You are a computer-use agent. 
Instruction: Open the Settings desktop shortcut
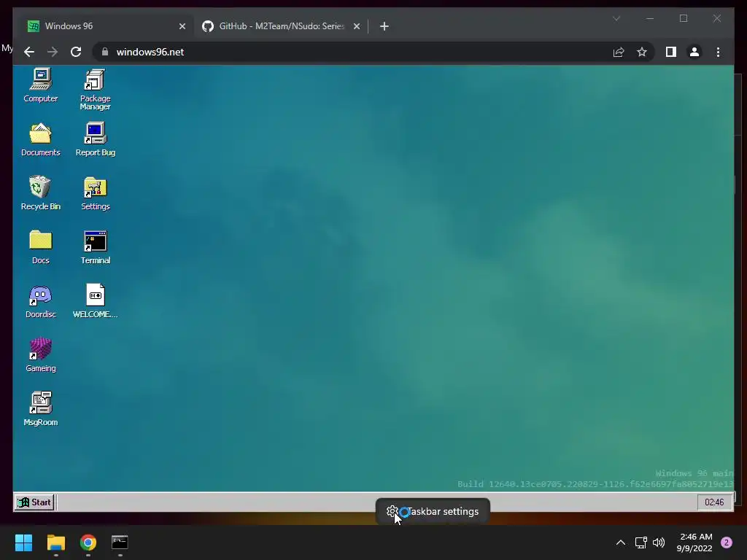[x=96, y=194]
